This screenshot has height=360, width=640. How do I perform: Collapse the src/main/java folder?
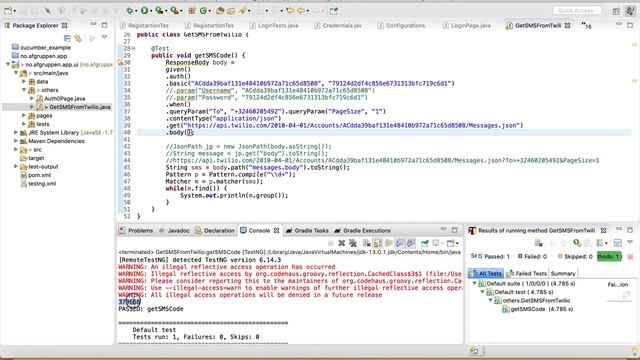[x=16, y=73]
